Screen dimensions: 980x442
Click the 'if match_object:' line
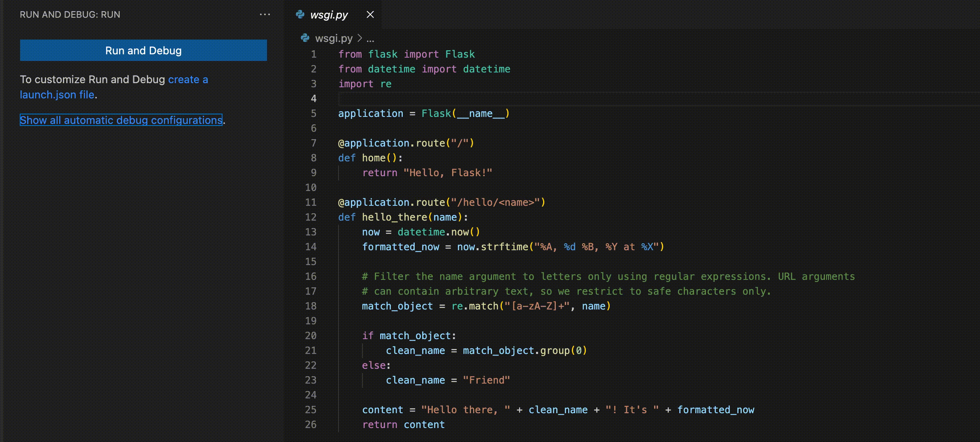coord(409,335)
